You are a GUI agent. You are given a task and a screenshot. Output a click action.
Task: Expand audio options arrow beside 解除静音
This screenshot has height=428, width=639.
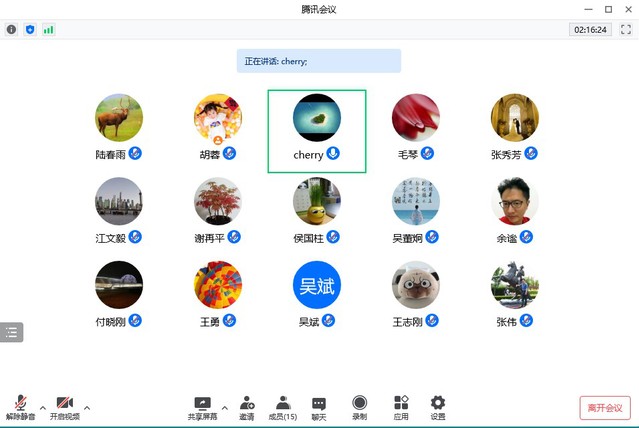point(42,407)
